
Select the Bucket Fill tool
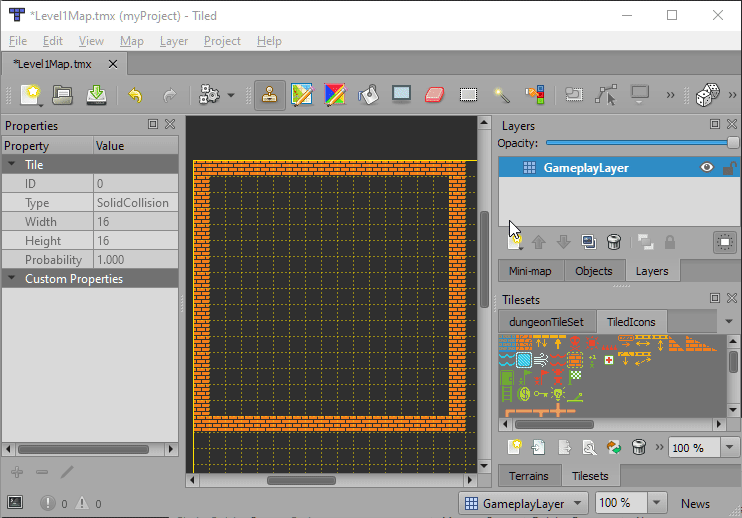click(369, 95)
